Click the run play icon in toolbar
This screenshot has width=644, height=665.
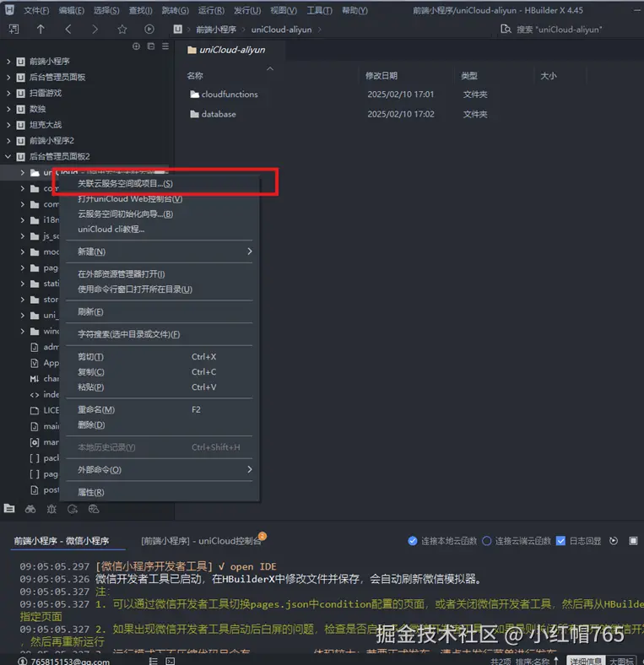click(x=149, y=29)
